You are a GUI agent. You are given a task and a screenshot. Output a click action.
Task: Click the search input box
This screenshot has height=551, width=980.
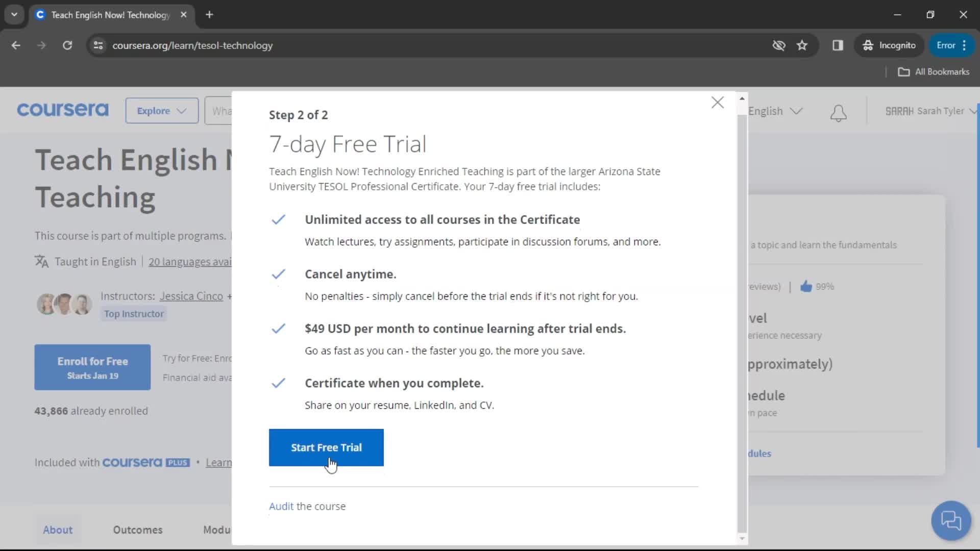coord(218,111)
